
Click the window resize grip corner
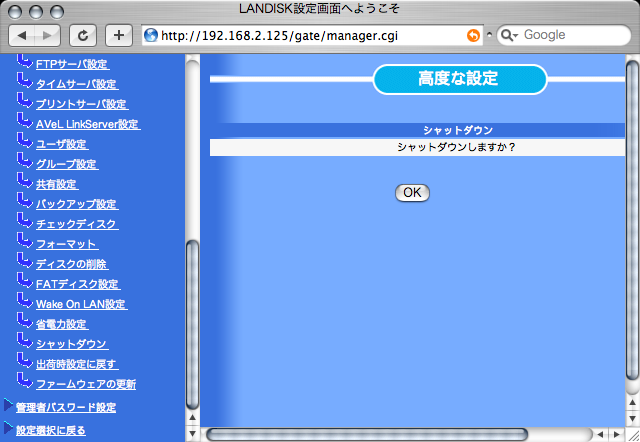point(633,435)
